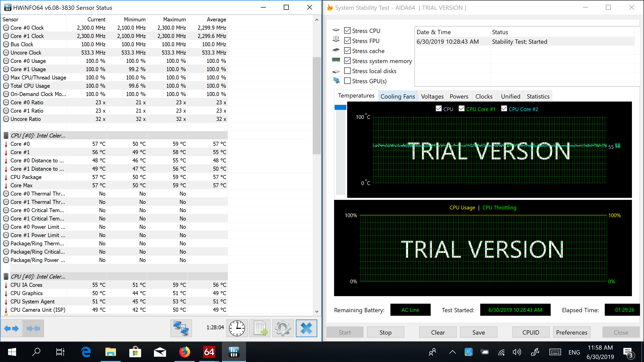Click the HWiNFO vertical scrollbar thumb
The image size is (644, 362).
[x=317, y=106]
